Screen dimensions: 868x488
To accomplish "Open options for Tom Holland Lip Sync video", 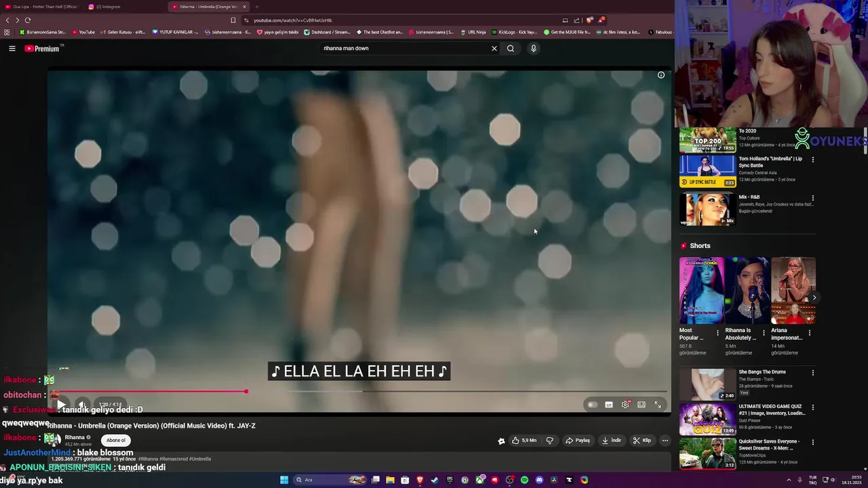I will 813,160.
